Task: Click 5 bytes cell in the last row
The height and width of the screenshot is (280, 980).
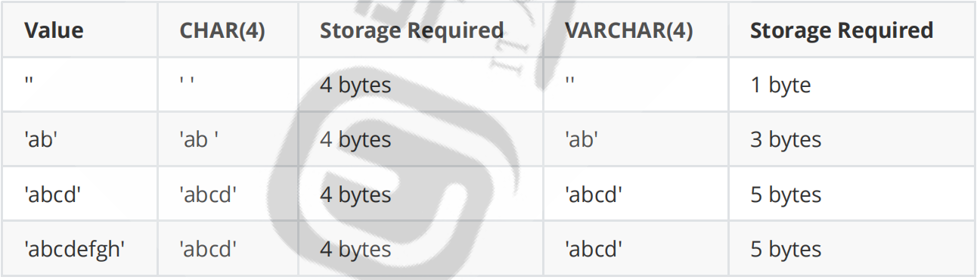Action: [786, 250]
